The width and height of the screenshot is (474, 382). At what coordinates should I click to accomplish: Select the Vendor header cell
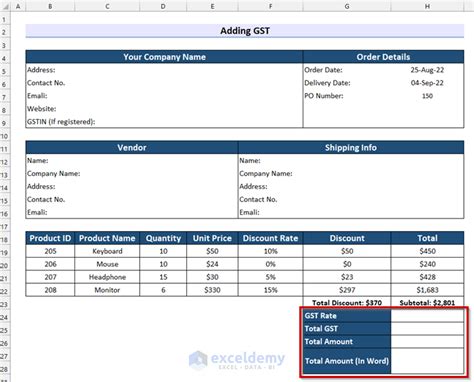click(132, 148)
